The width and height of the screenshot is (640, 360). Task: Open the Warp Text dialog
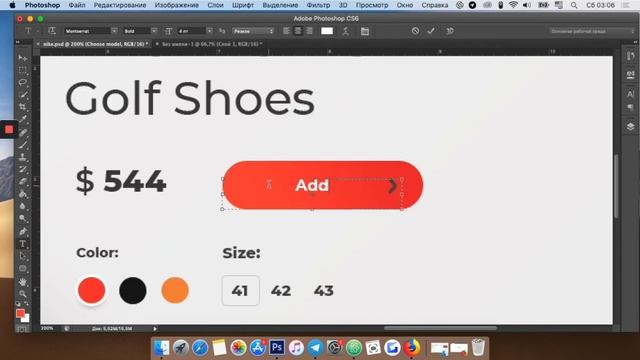click(345, 31)
